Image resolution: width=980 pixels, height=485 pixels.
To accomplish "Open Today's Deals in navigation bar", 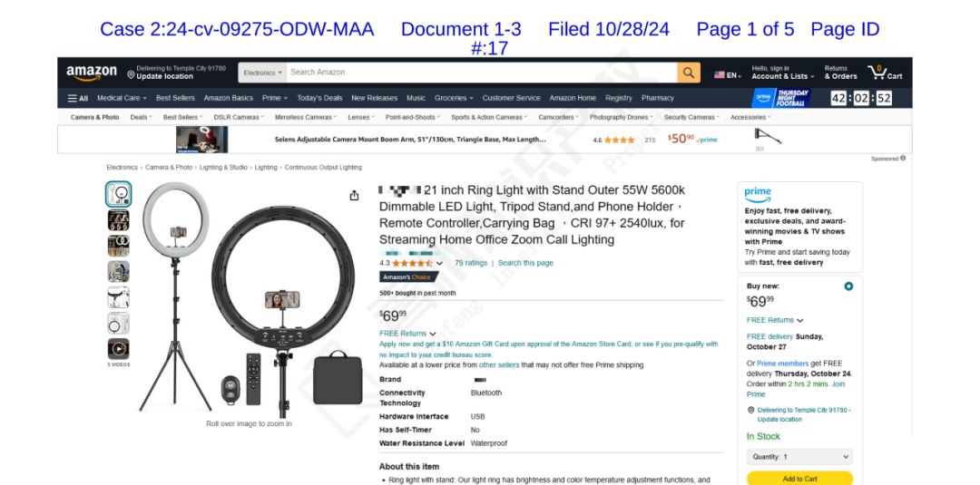I will (319, 98).
